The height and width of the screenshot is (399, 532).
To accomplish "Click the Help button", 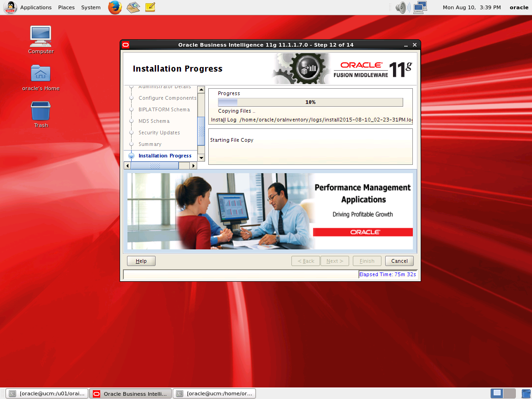I will click(x=141, y=261).
